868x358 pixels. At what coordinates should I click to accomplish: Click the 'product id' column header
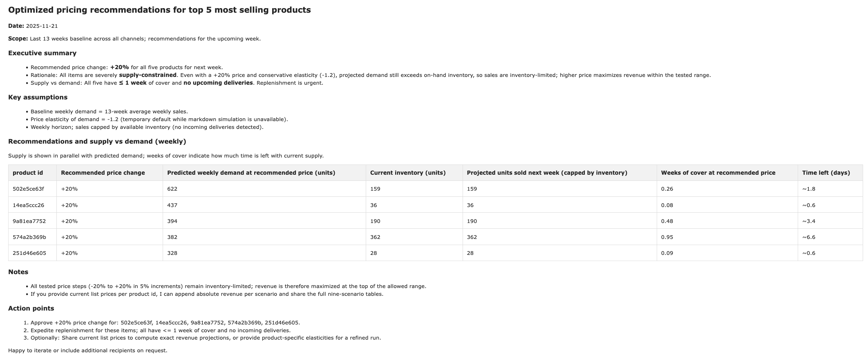pyautogui.click(x=28, y=173)
